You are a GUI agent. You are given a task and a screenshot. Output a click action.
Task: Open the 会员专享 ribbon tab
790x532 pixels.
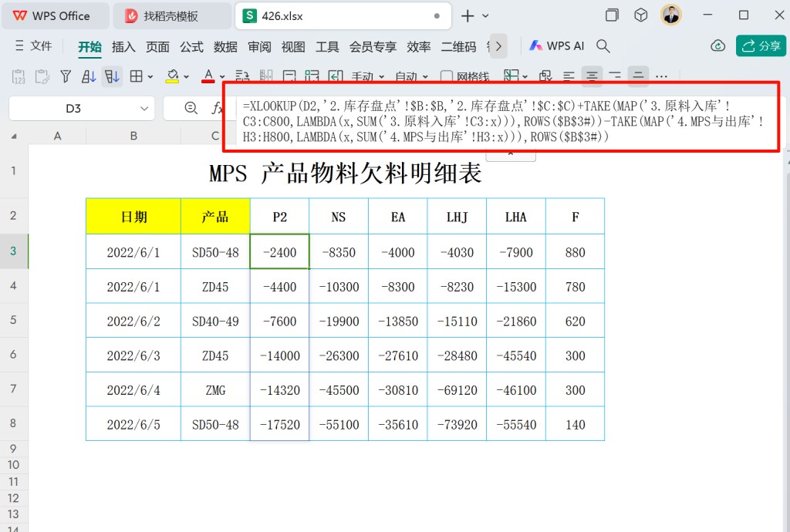tap(373, 46)
